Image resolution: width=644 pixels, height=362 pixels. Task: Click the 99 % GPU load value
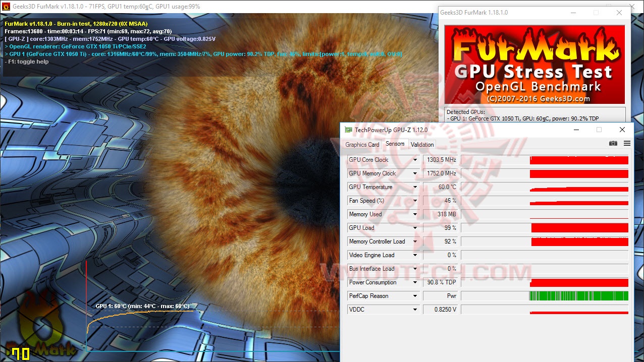(441, 228)
